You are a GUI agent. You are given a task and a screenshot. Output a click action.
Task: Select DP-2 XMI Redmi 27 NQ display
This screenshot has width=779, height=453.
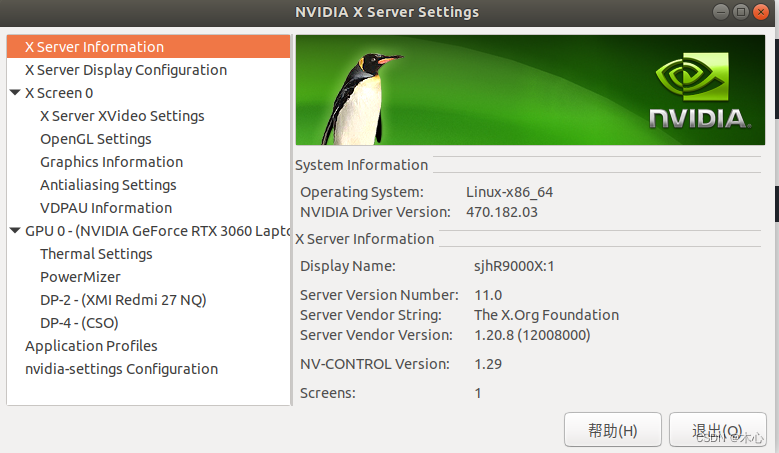pyautogui.click(x=123, y=300)
